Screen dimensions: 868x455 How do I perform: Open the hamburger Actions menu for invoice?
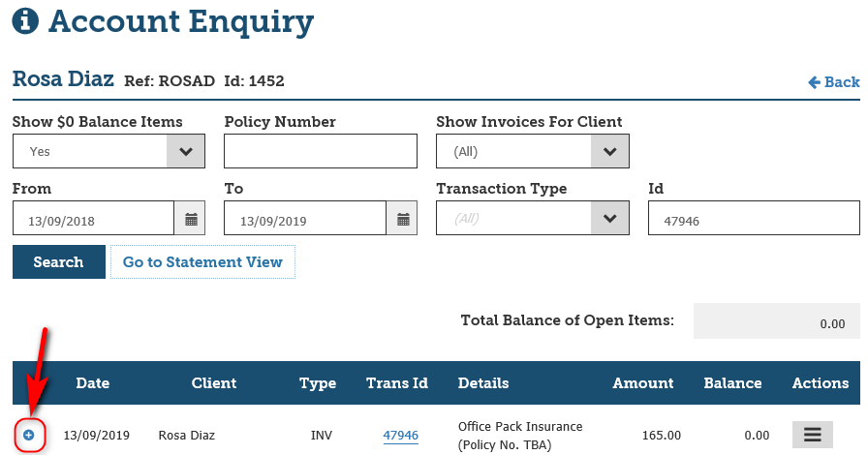pyautogui.click(x=812, y=436)
